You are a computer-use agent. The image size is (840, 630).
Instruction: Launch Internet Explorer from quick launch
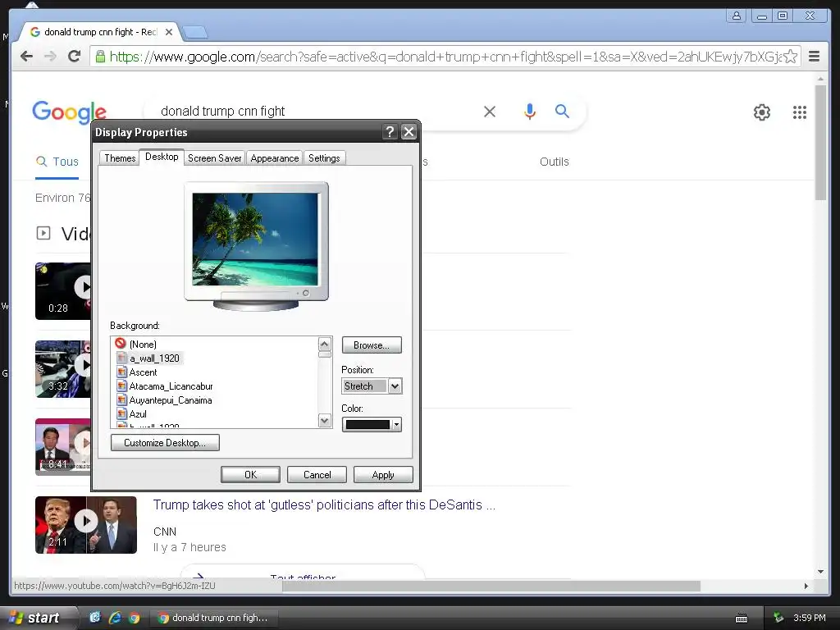coord(115,618)
